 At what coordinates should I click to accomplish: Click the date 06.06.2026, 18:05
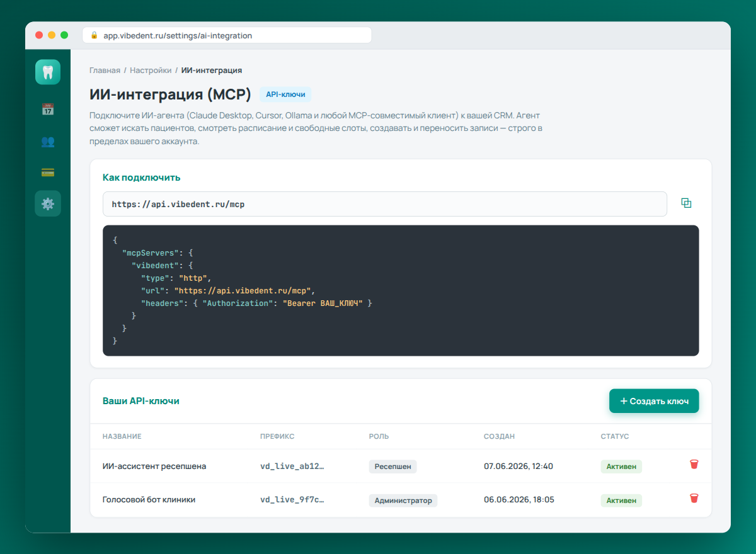(519, 500)
